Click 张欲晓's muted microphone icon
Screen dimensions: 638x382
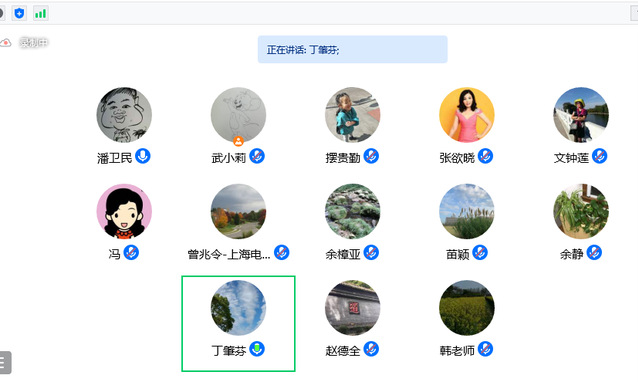click(485, 156)
